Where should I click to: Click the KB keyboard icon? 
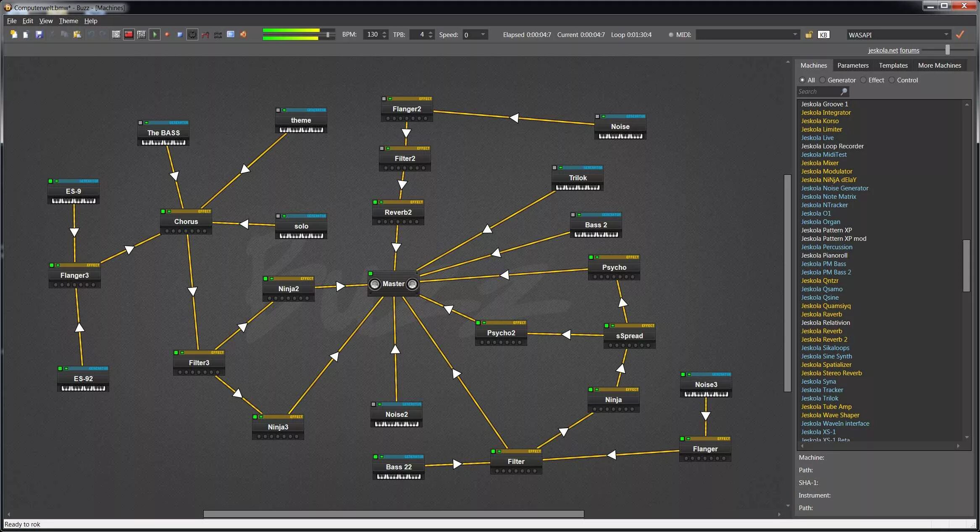coord(823,35)
